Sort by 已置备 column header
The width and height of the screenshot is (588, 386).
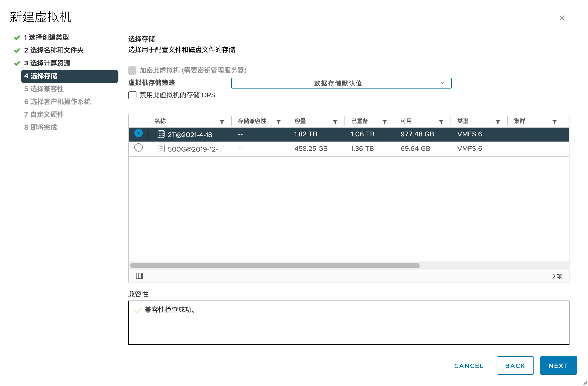click(x=360, y=121)
